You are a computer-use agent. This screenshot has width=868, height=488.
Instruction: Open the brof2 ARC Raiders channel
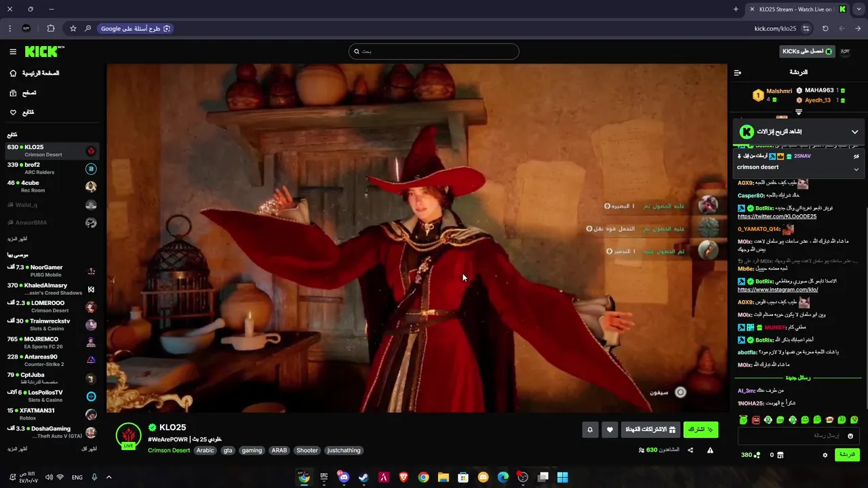click(52, 168)
